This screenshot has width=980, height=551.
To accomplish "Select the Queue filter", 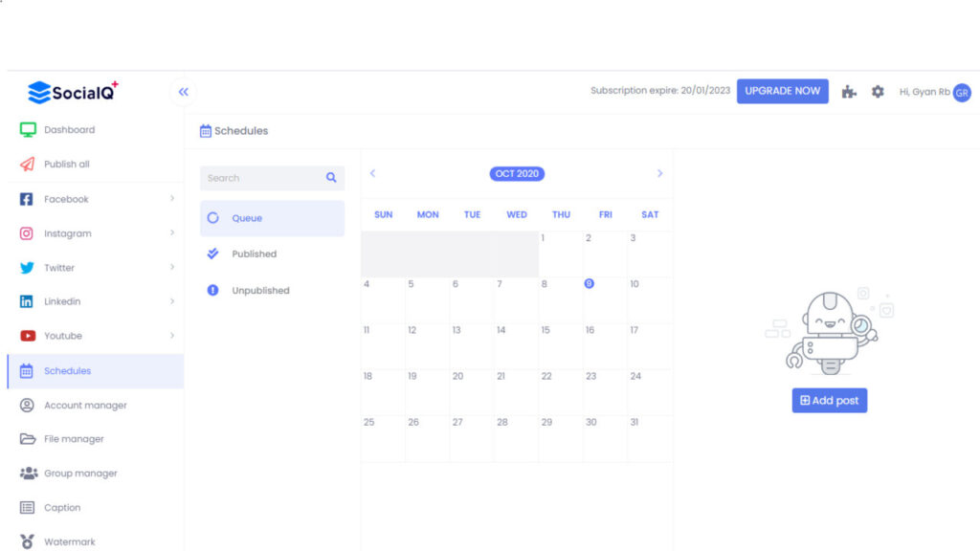I will [x=247, y=218].
